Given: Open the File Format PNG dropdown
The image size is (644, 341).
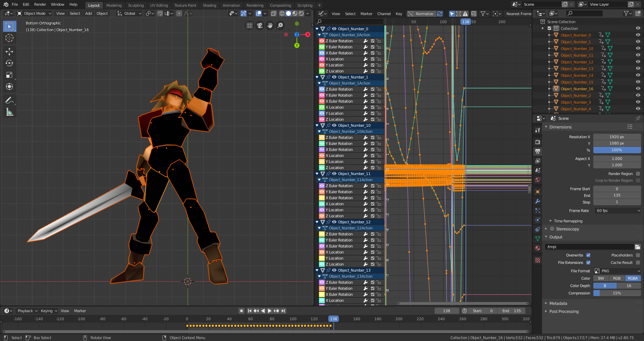Looking at the screenshot, I should click(617, 271).
